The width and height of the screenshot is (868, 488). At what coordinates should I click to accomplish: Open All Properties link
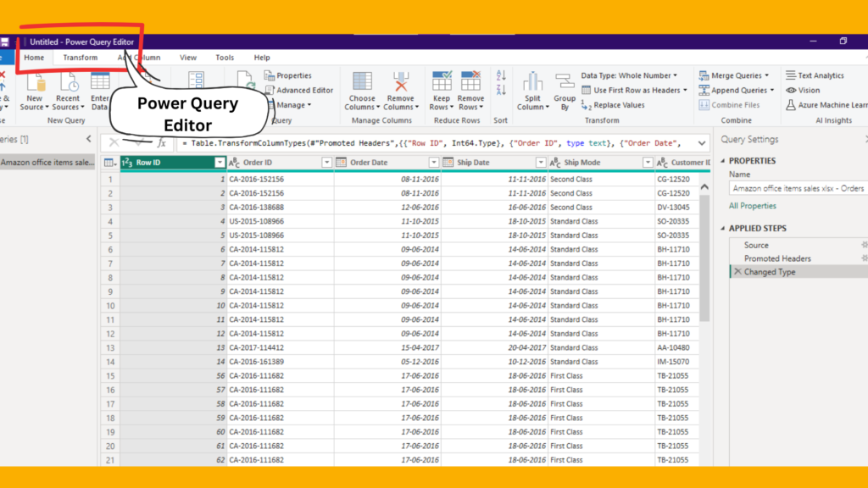(753, 206)
